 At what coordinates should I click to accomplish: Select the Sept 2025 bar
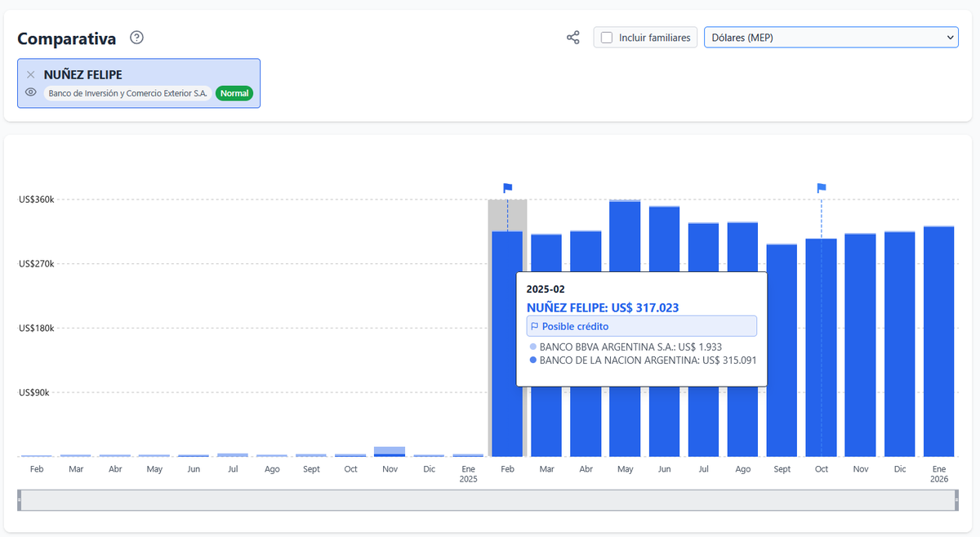pos(782,351)
